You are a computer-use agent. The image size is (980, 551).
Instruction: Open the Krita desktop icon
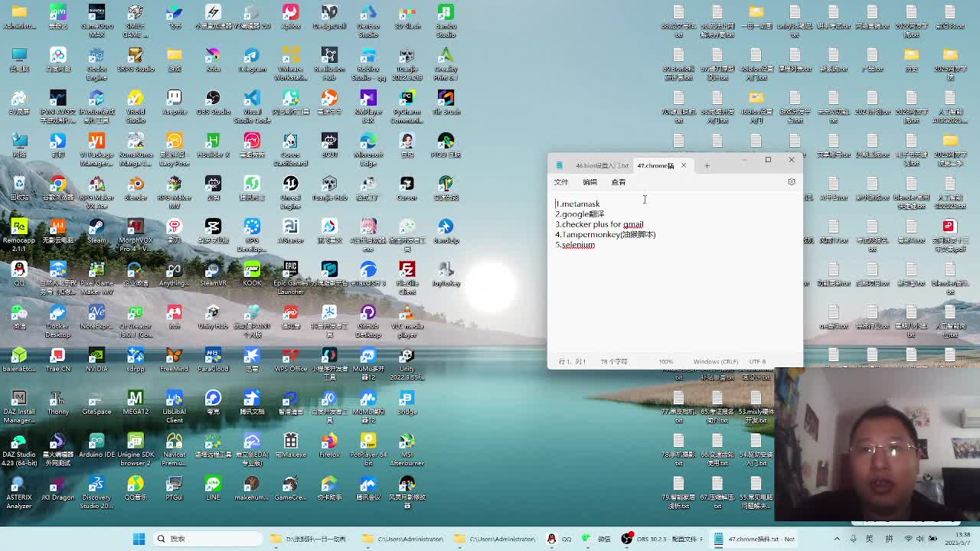coord(213,60)
